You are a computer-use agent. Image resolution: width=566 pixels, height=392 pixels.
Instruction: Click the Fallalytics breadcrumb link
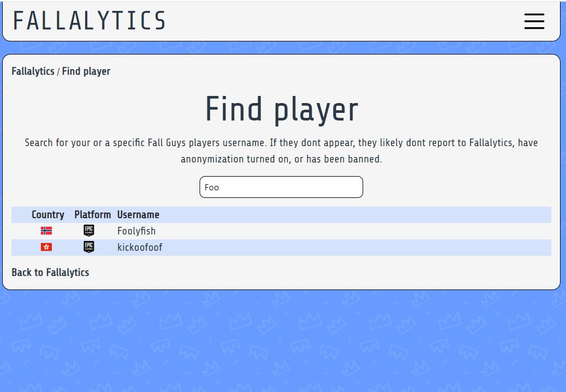click(x=32, y=71)
